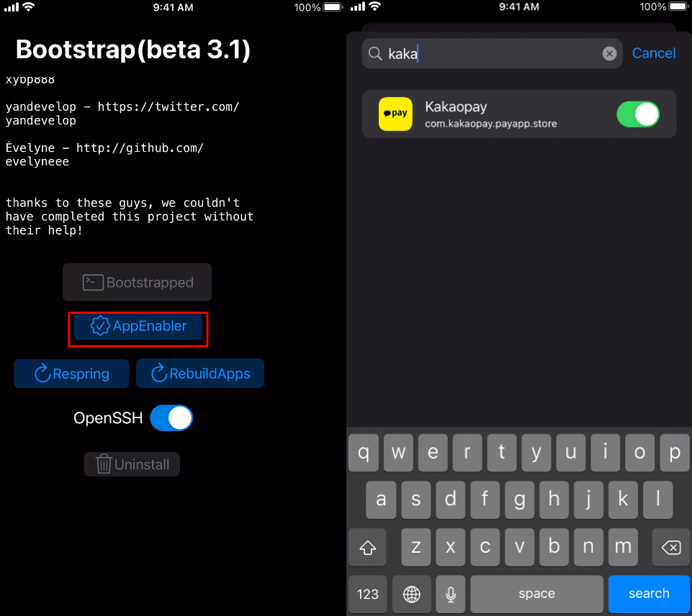Viewport: 692px width, 616px height.
Task: Tap the a key
Action: 381,499
